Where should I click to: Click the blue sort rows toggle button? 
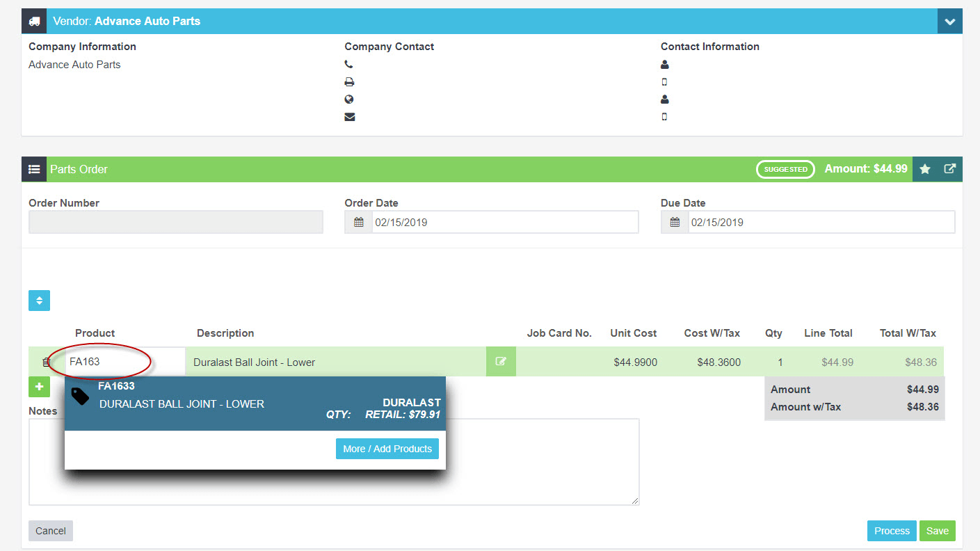(x=39, y=301)
